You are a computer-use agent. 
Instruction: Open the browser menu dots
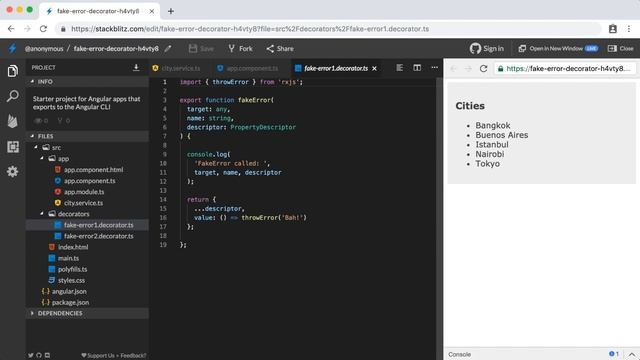629,29
